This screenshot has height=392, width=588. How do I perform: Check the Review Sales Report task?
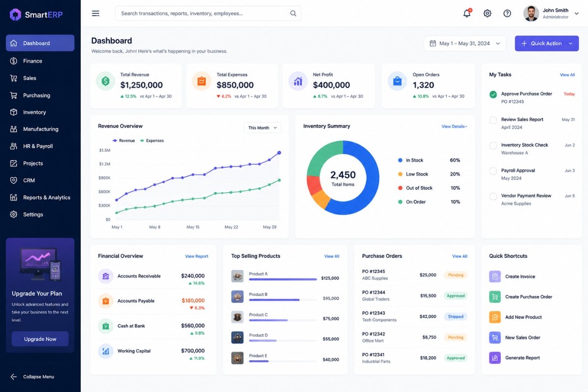[493, 120]
